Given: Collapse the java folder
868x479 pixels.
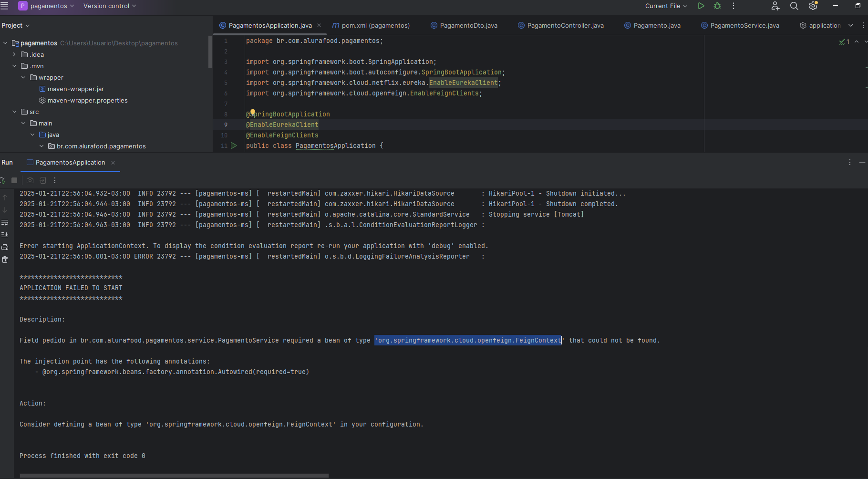Looking at the screenshot, I should (32, 135).
